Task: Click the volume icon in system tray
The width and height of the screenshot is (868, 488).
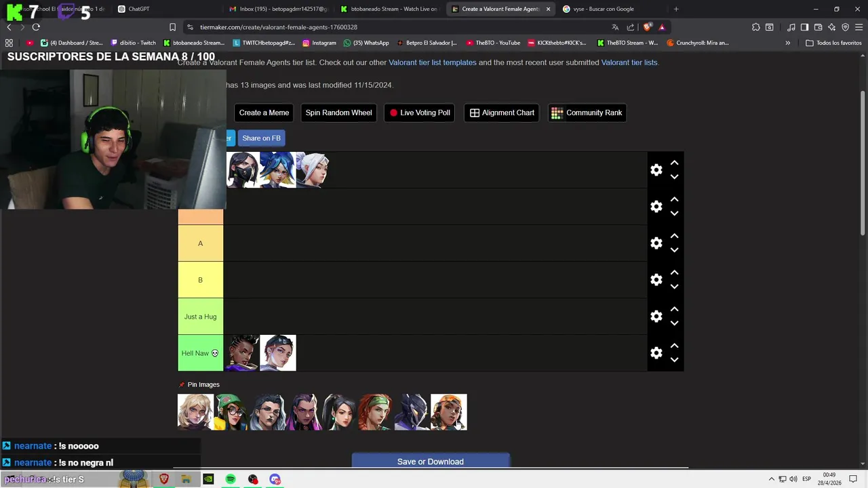Action: pos(793,479)
